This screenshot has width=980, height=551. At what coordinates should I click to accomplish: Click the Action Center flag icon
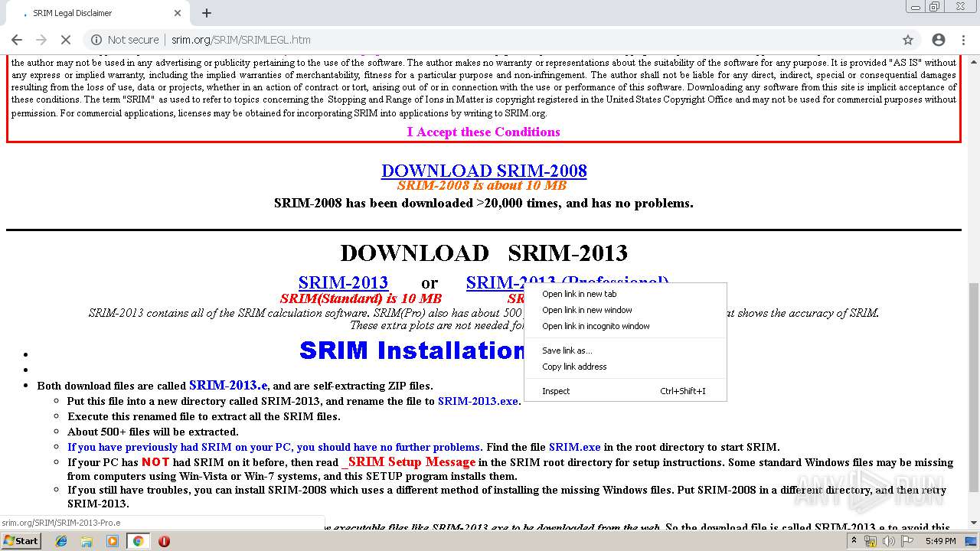tap(907, 541)
